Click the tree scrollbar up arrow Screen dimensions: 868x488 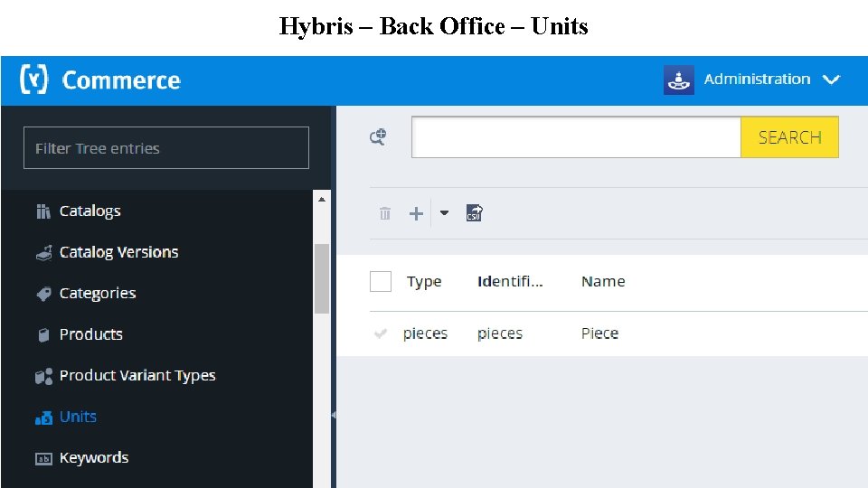(322, 199)
